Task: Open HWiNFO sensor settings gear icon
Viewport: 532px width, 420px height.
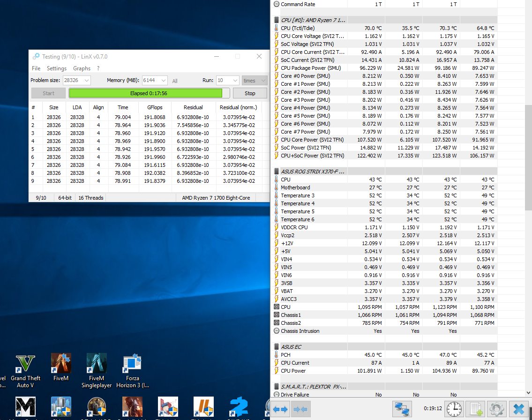Action: click(497, 409)
